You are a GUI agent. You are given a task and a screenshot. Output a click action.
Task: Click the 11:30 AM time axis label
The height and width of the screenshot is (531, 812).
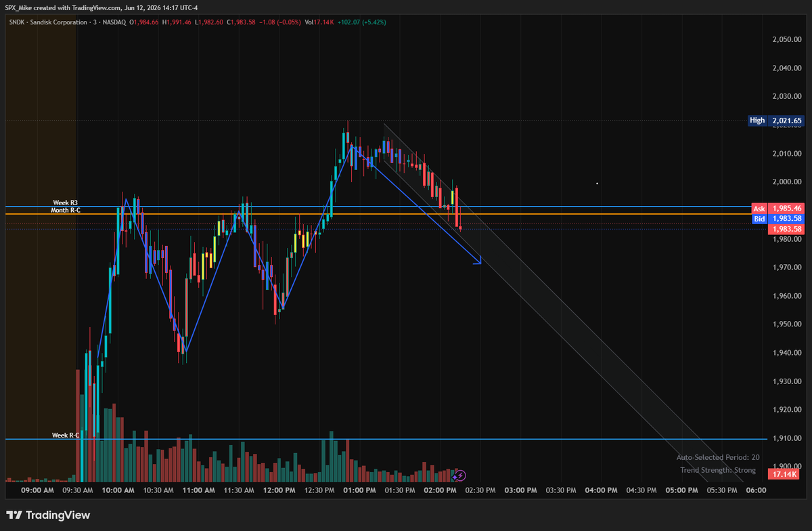239,490
